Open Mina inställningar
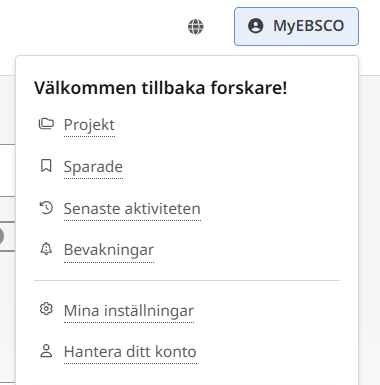Image resolution: width=380 pixels, height=385 pixels. (129, 311)
